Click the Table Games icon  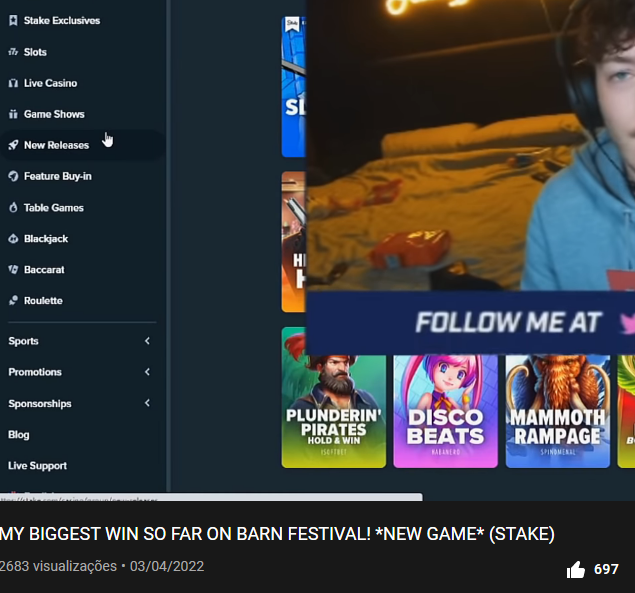[13, 207]
